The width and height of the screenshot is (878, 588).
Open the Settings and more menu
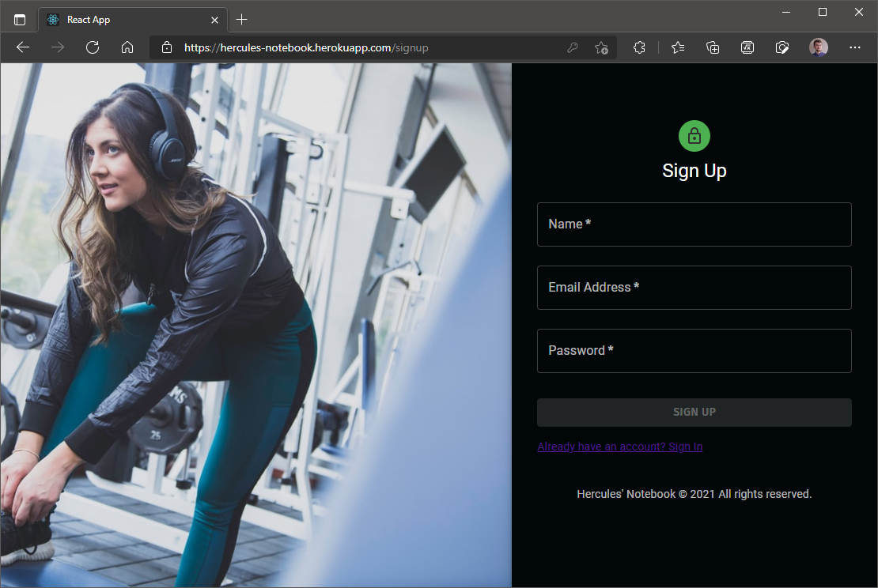[x=855, y=47]
